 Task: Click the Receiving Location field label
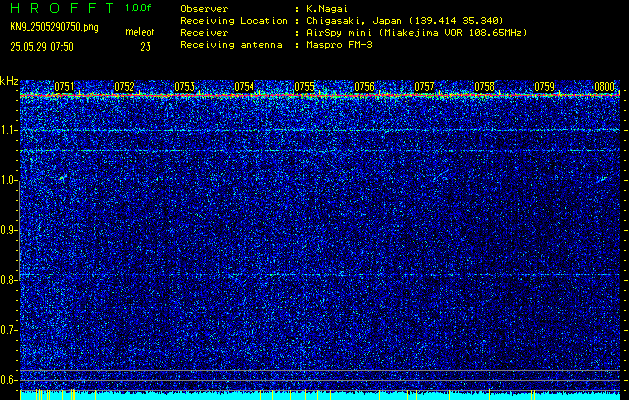pos(234,21)
